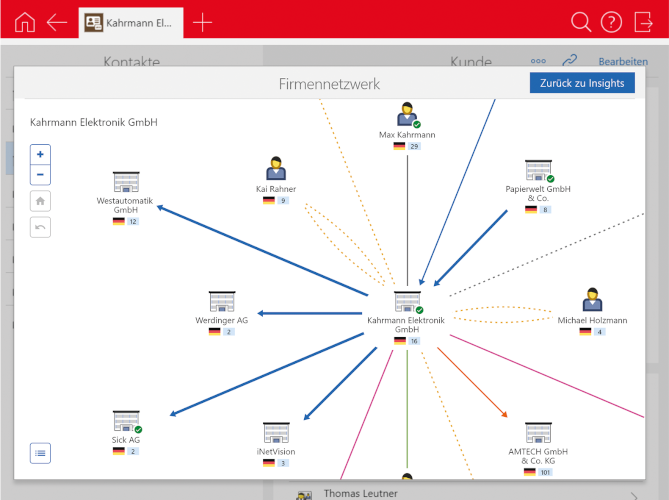Image resolution: width=669 pixels, height=500 pixels.
Task: Click the Kunde header behind dialog
Action: pyautogui.click(x=471, y=61)
